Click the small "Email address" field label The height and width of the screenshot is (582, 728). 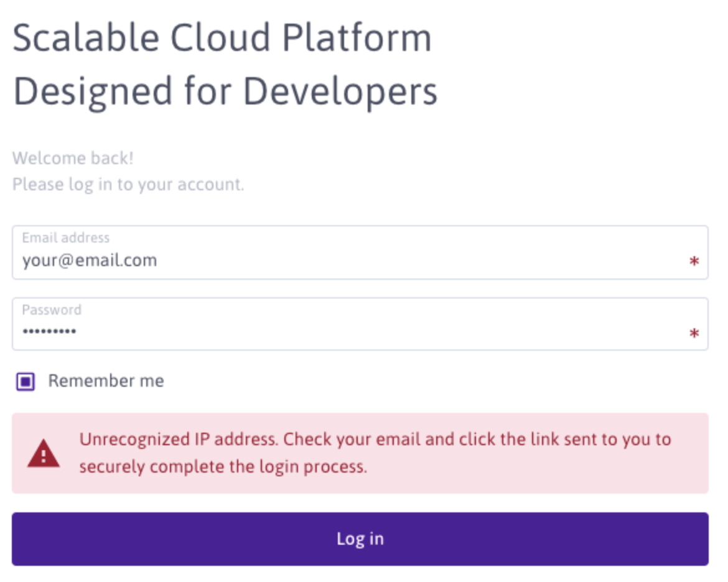coord(66,238)
